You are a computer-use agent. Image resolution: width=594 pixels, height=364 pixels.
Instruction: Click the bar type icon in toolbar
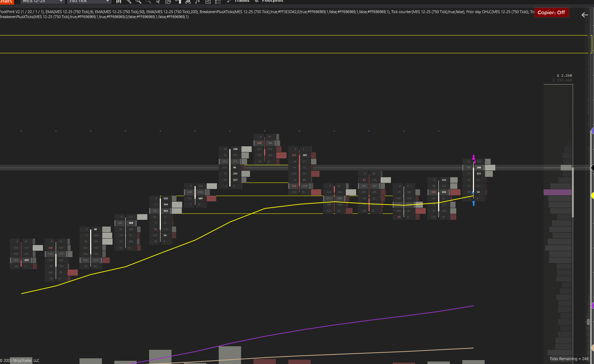[x=119, y=1]
